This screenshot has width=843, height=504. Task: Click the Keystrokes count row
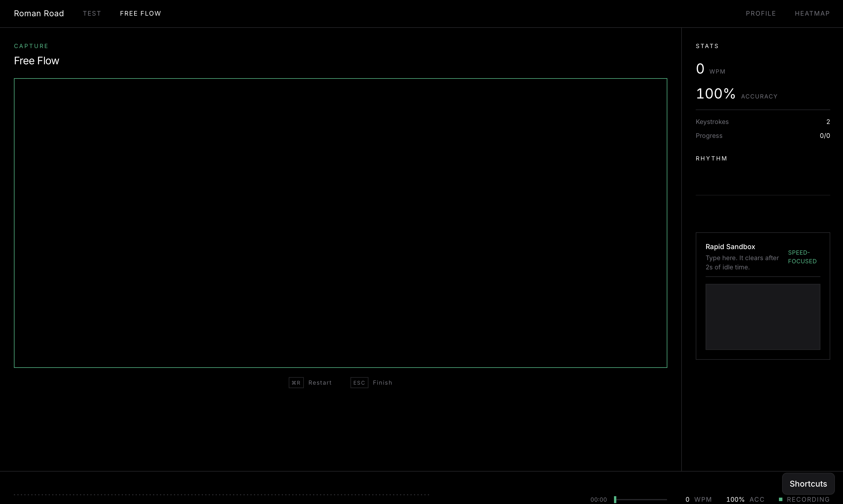pos(762,122)
